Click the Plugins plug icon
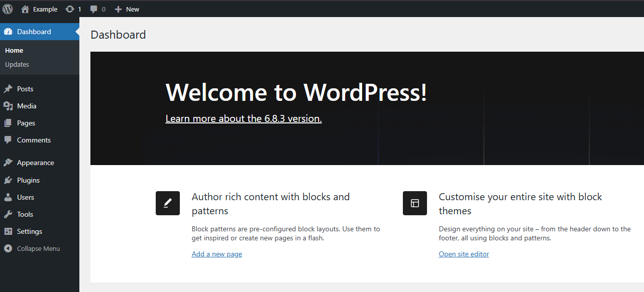 [8, 180]
